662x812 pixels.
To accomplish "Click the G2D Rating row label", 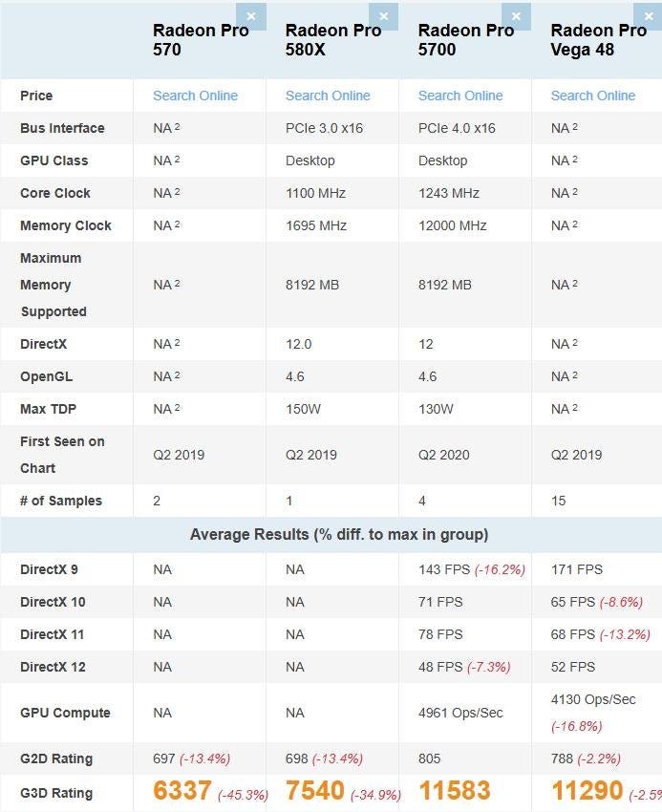I will (56, 759).
